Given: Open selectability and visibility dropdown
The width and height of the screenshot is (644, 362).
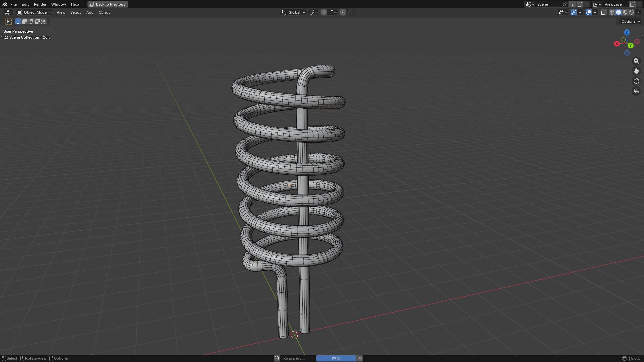Looking at the screenshot, I should tap(562, 12).
